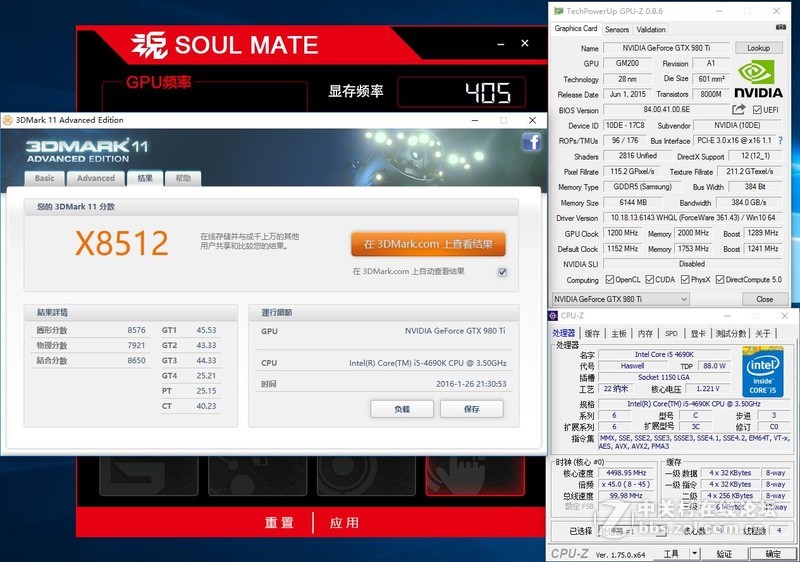Toggle the DirectCompute 5.0 checkbox
Image resolution: width=800 pixels, height=562 pixels.
click(x=720, y=279)
